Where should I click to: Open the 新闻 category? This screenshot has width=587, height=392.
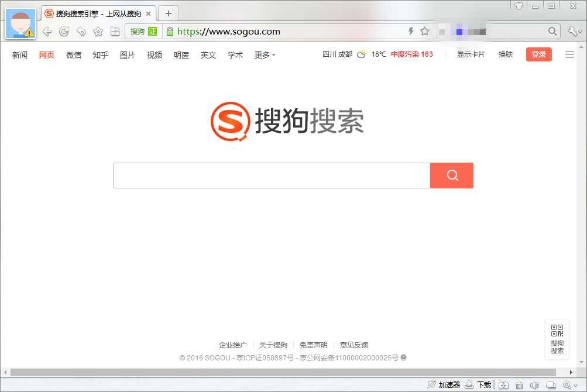click(19, 55)
